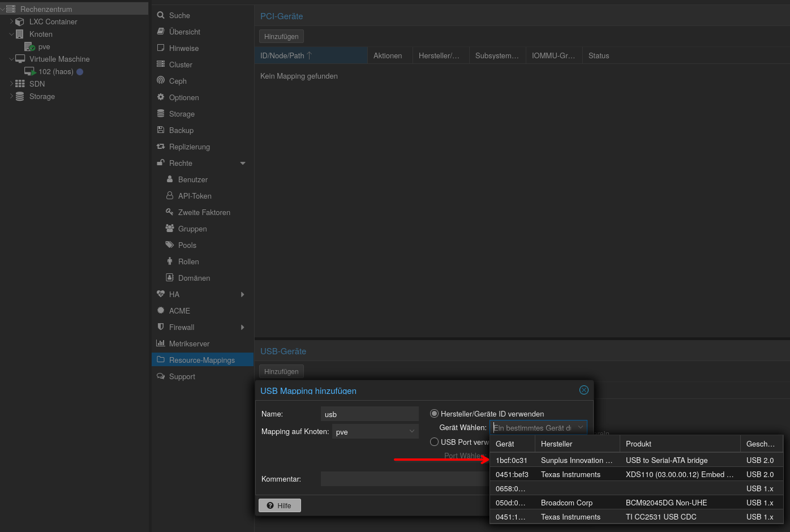Click the Rollen person icon
Image resolution: width=790 pixels, height=532 pixels.
(170, 261)
